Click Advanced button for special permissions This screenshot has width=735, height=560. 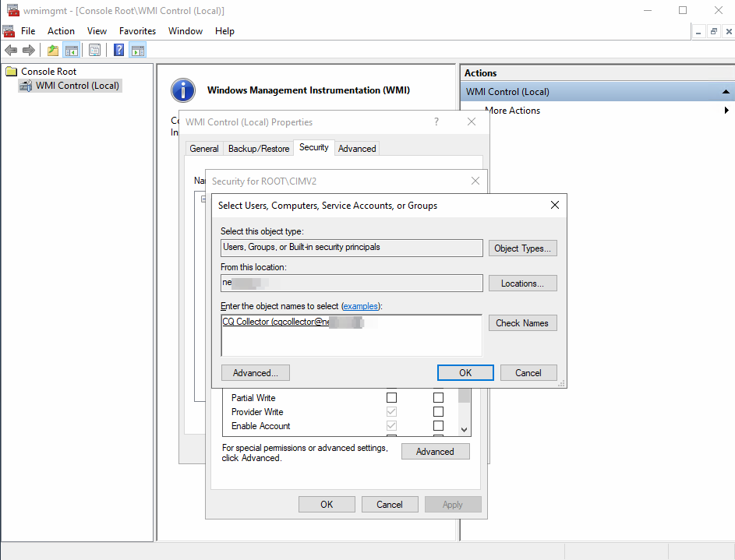[436, 452]
